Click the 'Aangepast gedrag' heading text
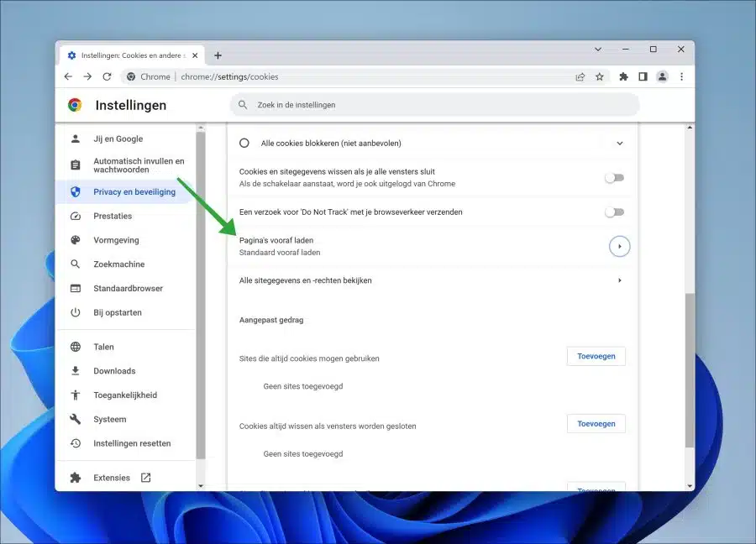Screen dimensions: 756x544 tap(271, 320)
